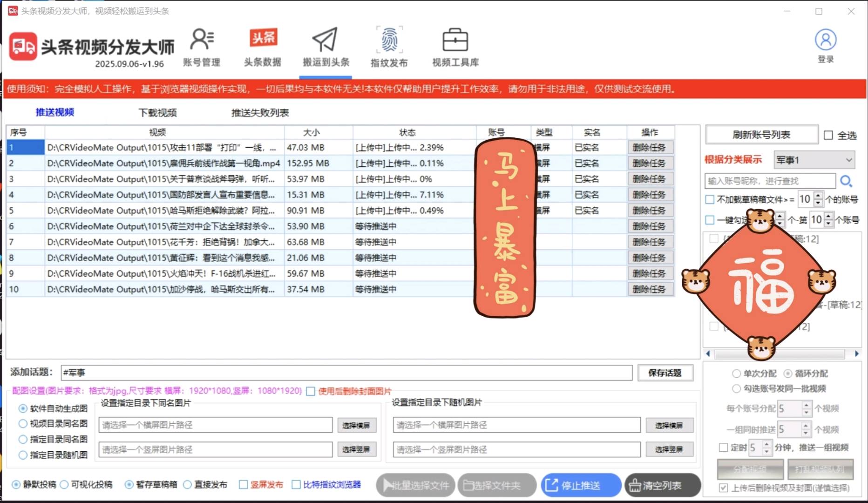Tick the 竖屏发布 checkbox

click(243, 485)
